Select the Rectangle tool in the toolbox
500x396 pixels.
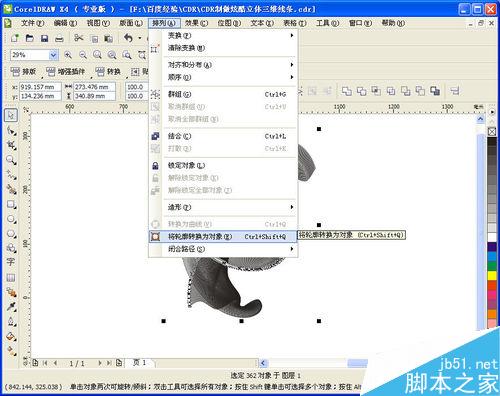tap(11, 204)
